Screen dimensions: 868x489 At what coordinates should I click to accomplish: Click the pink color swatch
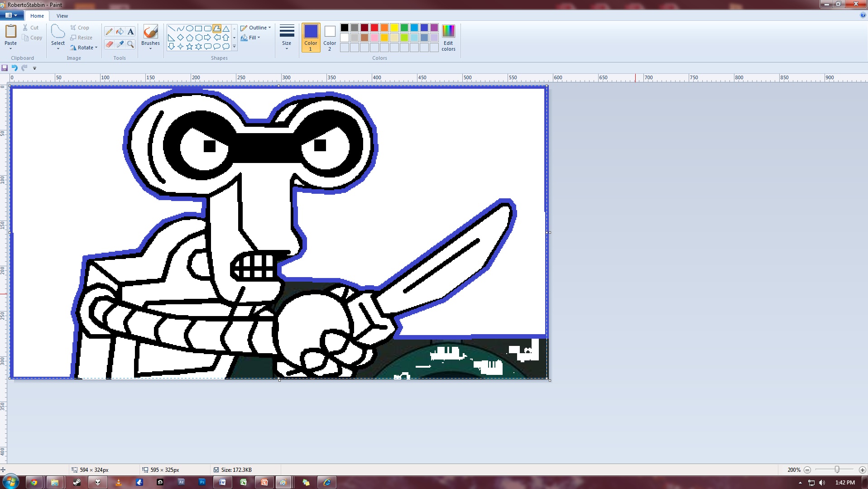[374, 38]
